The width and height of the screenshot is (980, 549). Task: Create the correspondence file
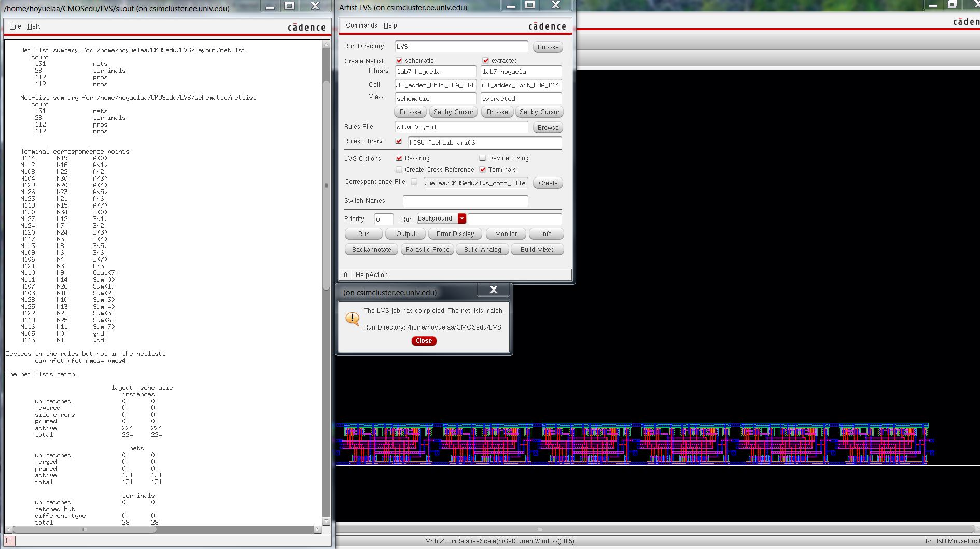(x=548, y=183)
